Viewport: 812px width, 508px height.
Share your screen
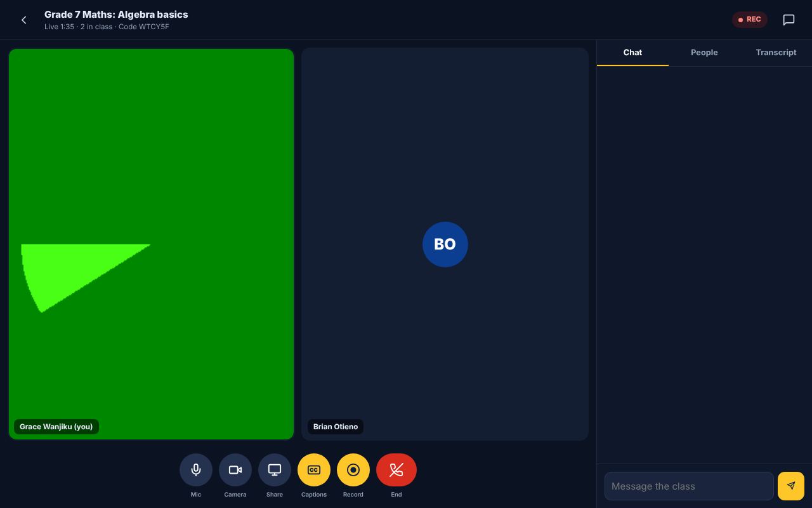(x=275, y=470)
